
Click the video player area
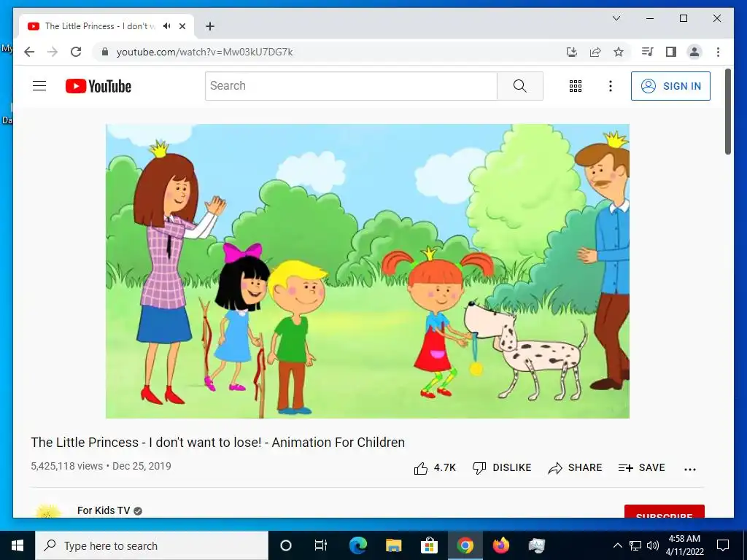click(x=368, y=271)
